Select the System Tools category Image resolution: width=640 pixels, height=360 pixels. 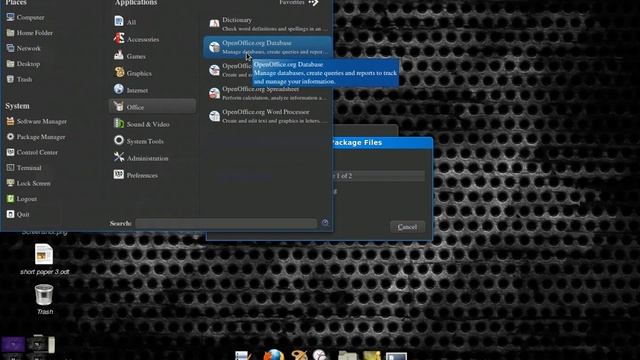153,141
